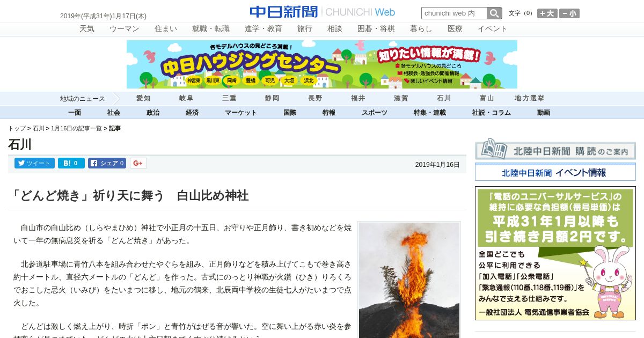Enlarge the どんど焼き bonfire photo

click(x=409, y=280)
